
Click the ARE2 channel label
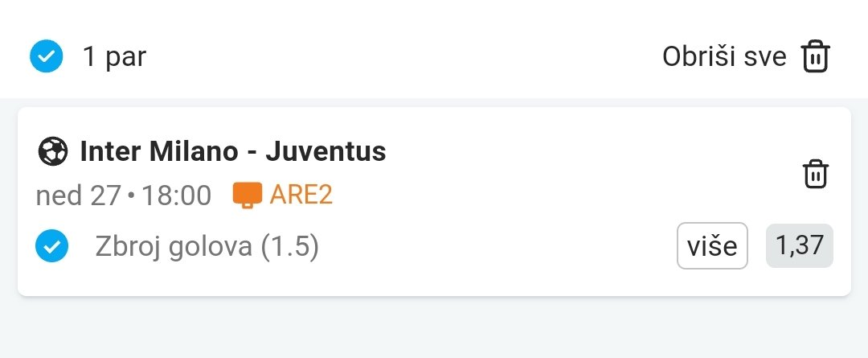coord(301,195)
